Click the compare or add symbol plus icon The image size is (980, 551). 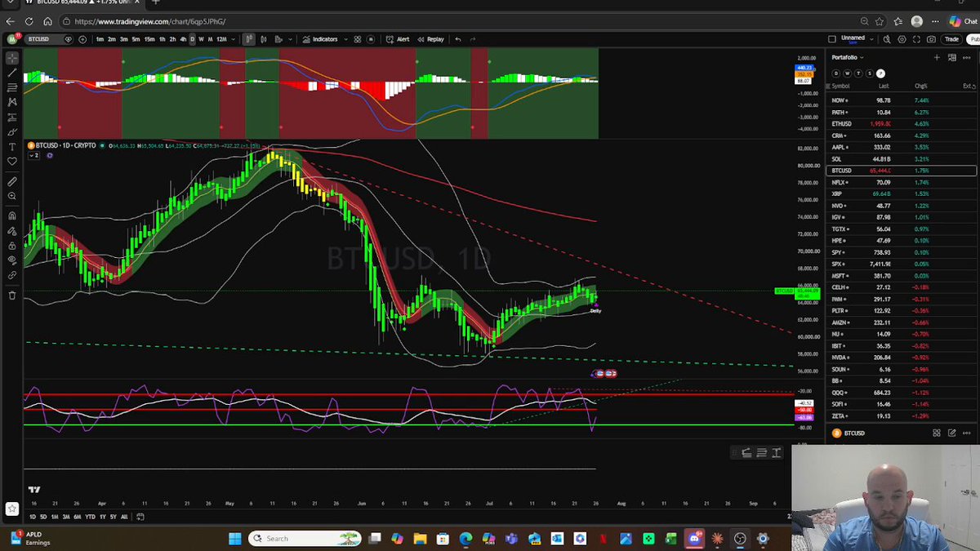point(83,39)
